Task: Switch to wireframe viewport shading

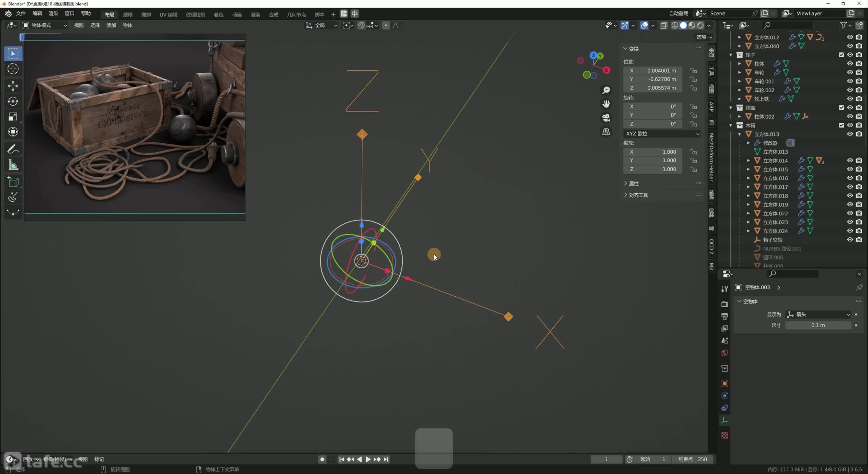Action: [675, 25]
